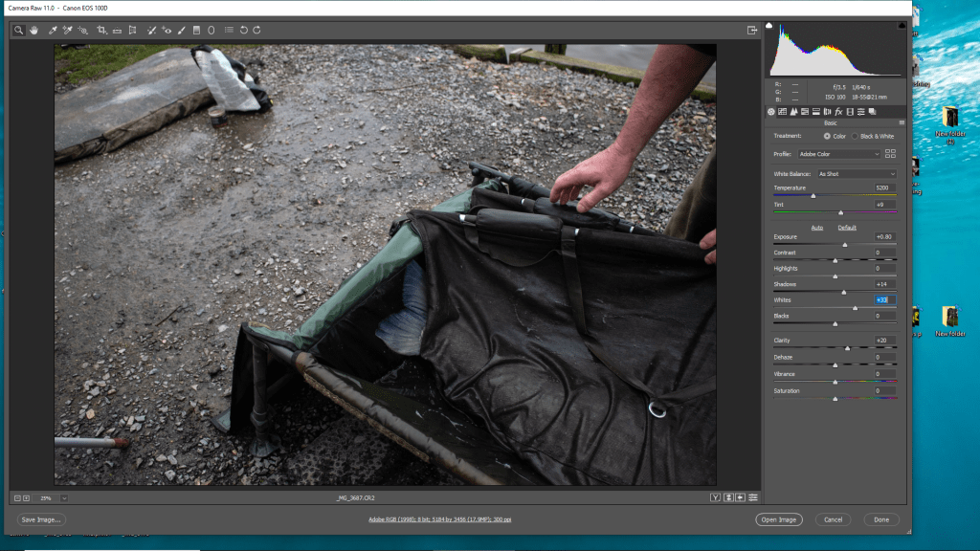Open the Effects fx tab
The height and width of the screenshot is (551, 980).
point(838,112)
